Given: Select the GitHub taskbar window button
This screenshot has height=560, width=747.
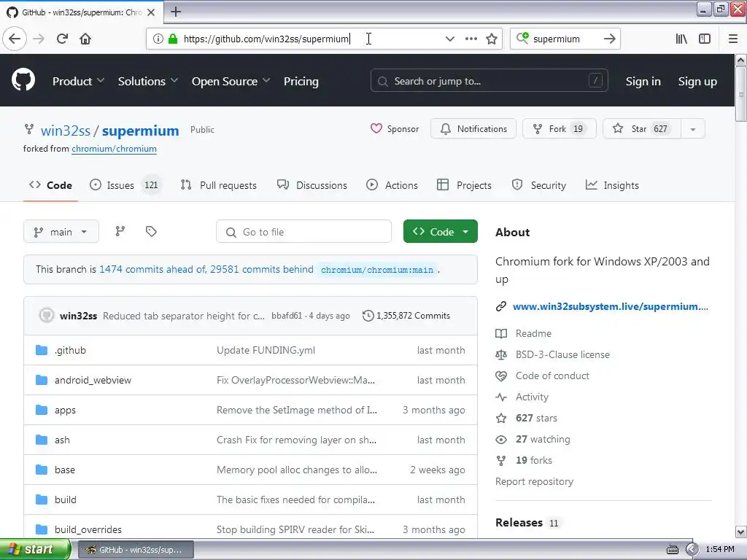Looking at the screenshot, I should 135,550.
